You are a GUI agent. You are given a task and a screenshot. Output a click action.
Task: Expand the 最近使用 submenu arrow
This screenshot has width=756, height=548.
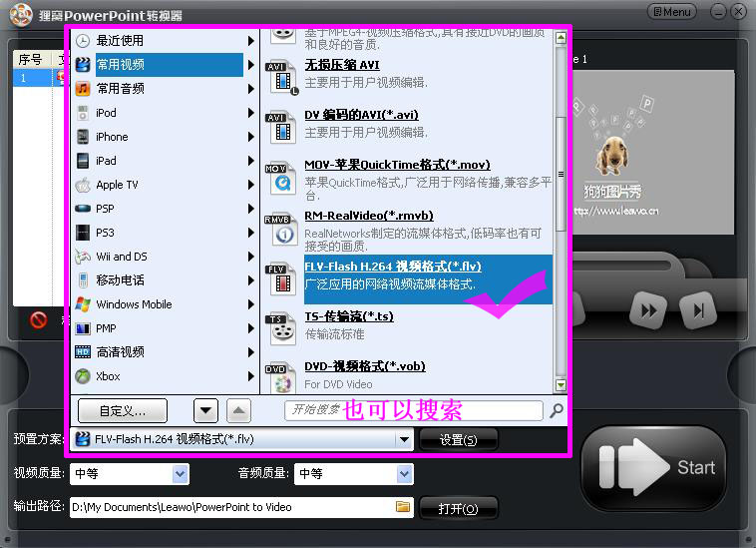pos(250,41)
